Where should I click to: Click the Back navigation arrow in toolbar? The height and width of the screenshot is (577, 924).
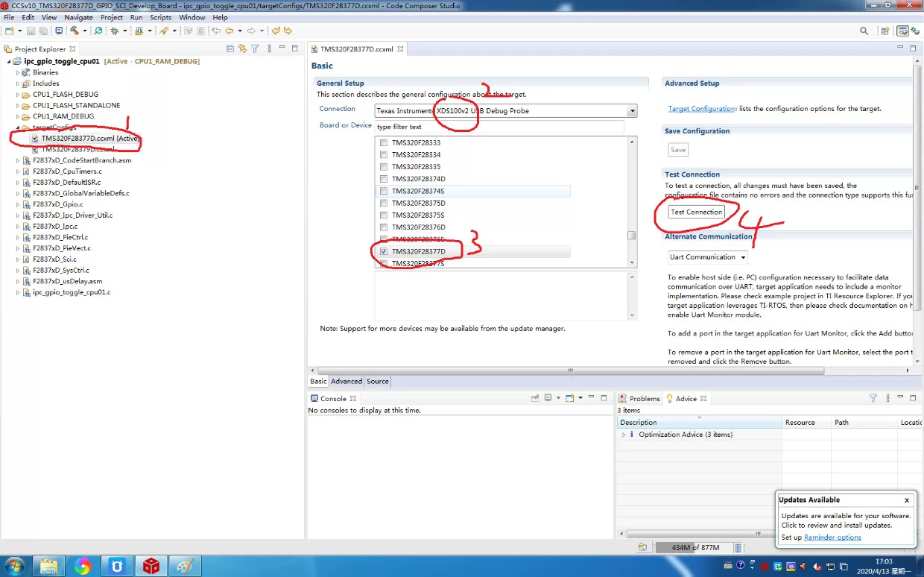click(229, 31)
